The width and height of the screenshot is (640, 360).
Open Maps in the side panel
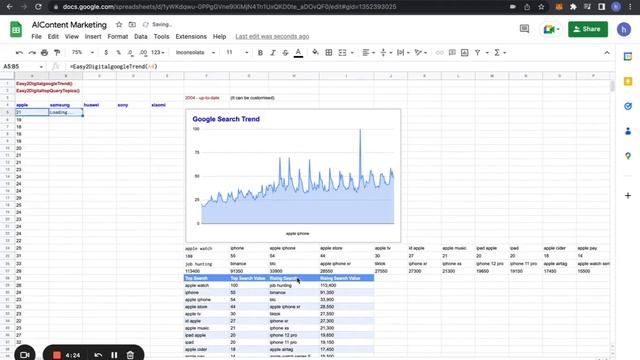click(628, 156)
